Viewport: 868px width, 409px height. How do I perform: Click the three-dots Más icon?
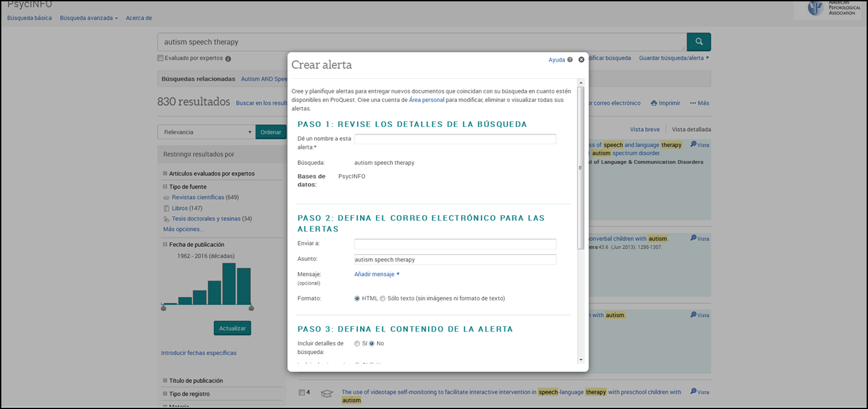click(693, 103)
